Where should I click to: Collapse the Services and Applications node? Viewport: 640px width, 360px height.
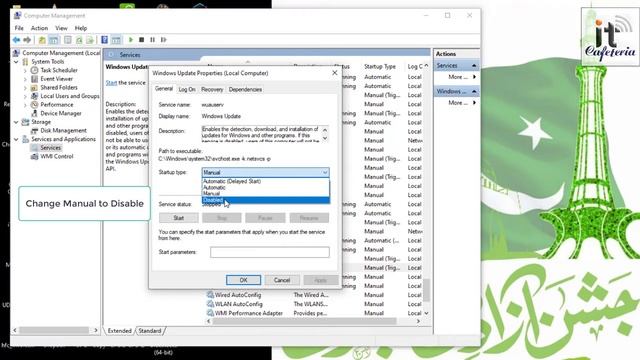click(16, 139)
